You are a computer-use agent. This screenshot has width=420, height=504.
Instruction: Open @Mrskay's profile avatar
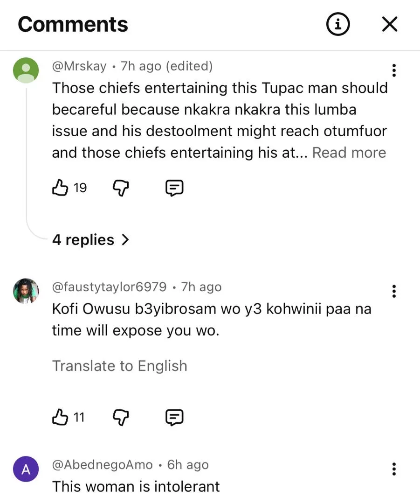26,70
